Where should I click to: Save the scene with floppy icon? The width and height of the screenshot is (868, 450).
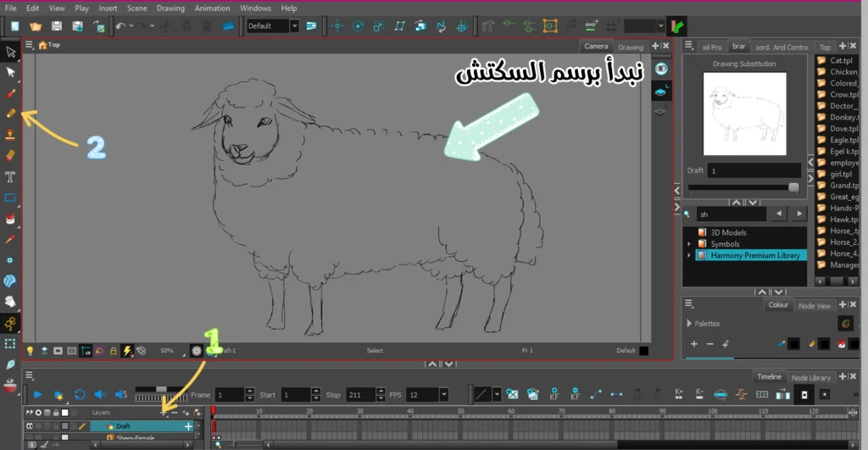tap(57, 26)
